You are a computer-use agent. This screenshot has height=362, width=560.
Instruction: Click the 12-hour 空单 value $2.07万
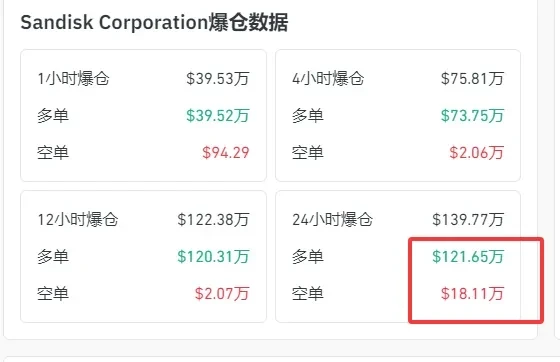(x=222, y=294)
